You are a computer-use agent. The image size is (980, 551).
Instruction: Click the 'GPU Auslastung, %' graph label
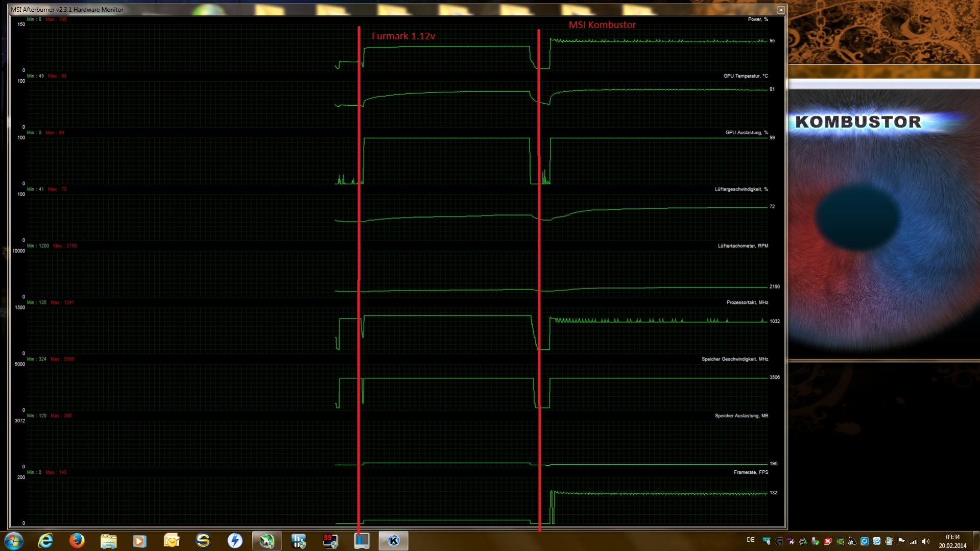[747, 133]
